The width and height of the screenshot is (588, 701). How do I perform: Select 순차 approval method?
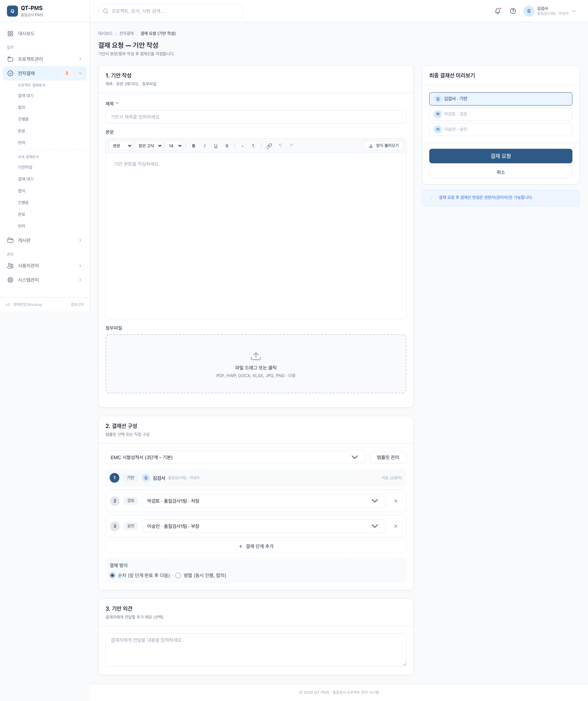click(112, 575)
